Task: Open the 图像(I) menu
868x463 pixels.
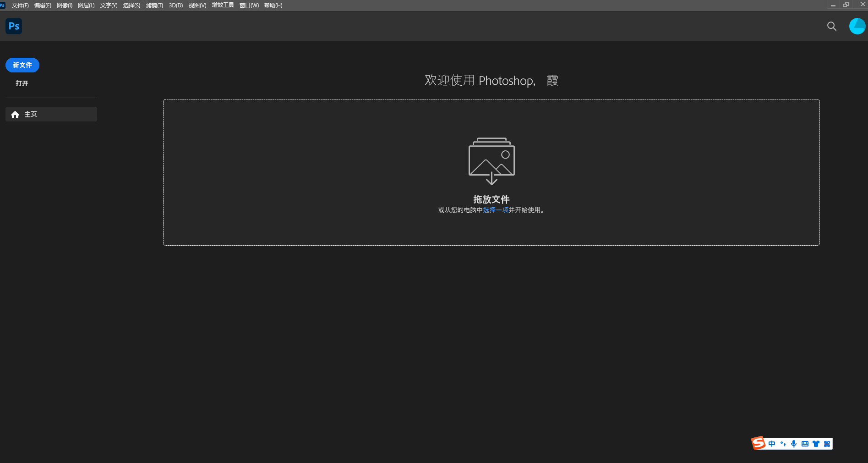Action: click(65, 6)
